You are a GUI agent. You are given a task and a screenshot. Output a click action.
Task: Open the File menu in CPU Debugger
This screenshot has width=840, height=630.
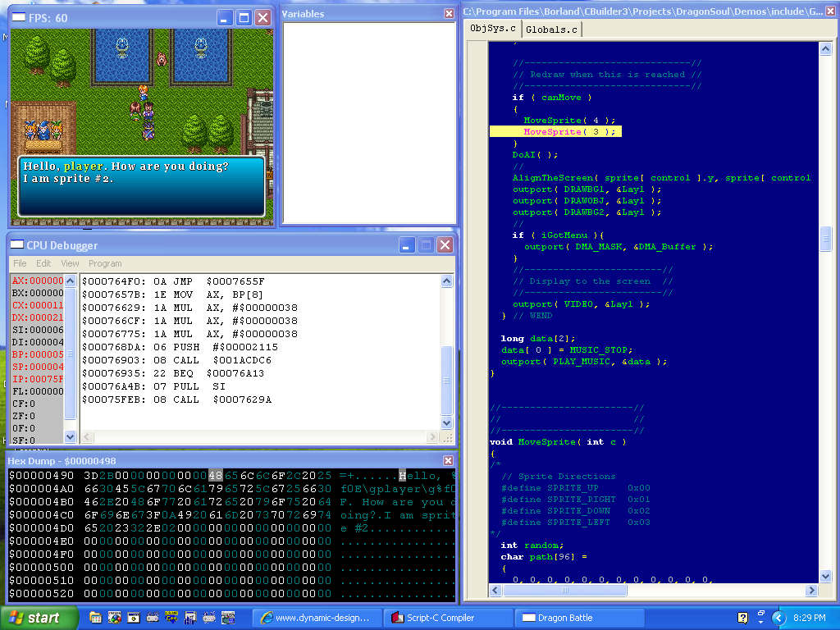(x=19, y=263)
